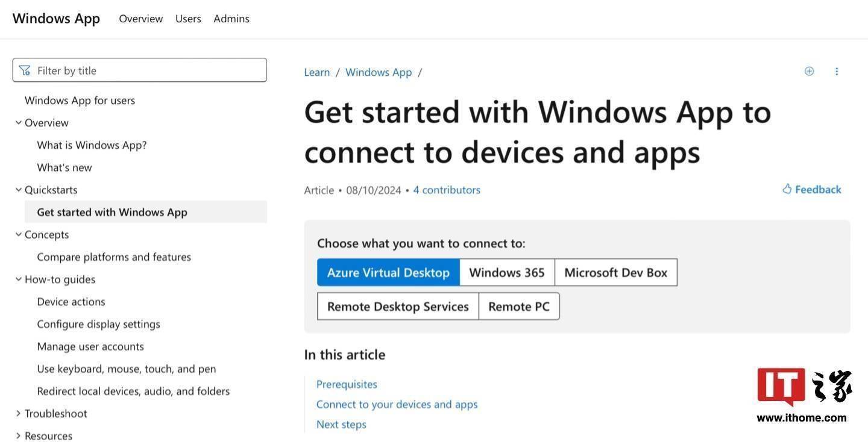Open Compare platforms and features page

(114, 257)
